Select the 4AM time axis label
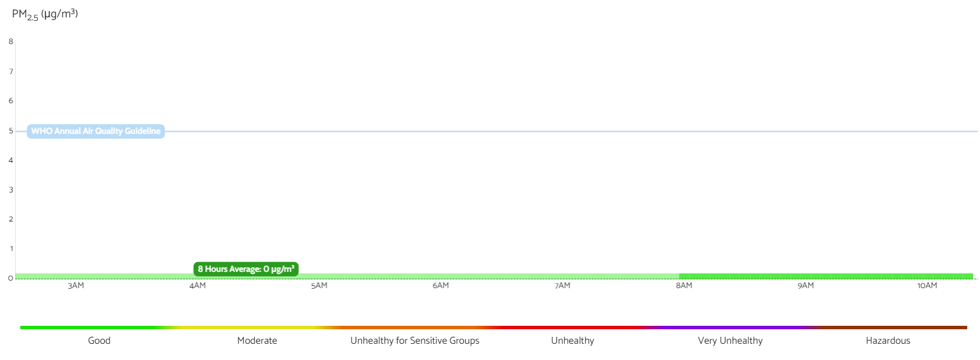980x360 pixels. (x=198, y=286)
